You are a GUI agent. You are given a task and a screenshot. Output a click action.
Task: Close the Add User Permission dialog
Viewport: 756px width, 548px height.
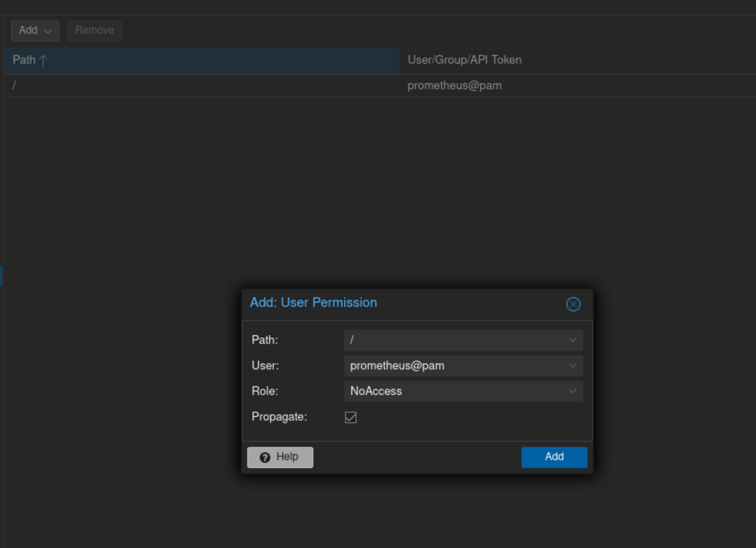pos(573,304)
